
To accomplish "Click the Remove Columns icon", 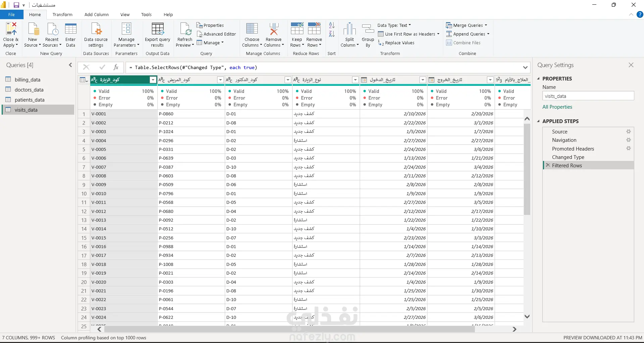I will [x=274, y=29].
